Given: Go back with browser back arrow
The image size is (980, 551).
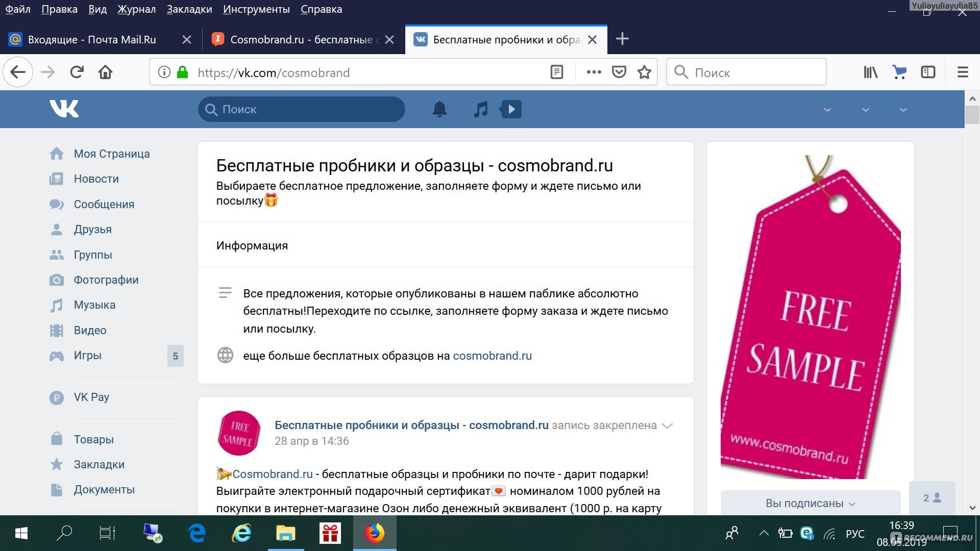Looking at the screenshot, I should pyautogui.click(x=18, y=72).
